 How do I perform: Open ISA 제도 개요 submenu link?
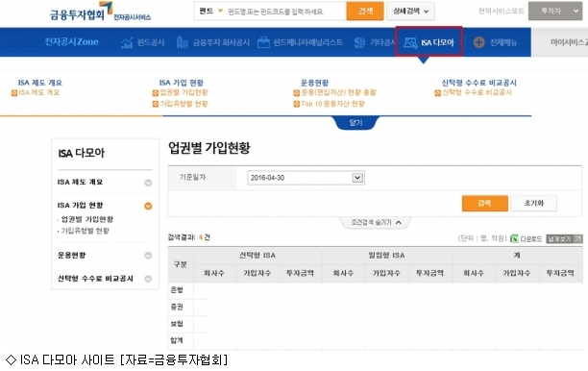coord(39,92)
